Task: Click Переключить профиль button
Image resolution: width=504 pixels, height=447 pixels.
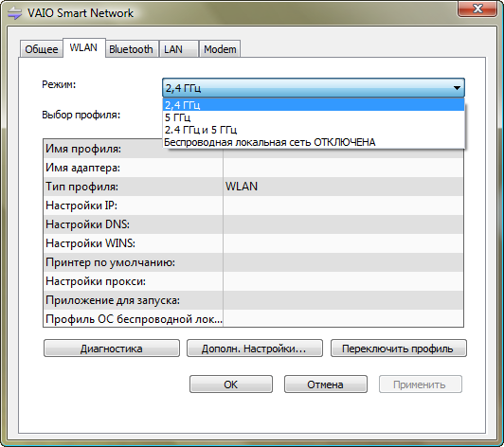Action: click(399, 349)
